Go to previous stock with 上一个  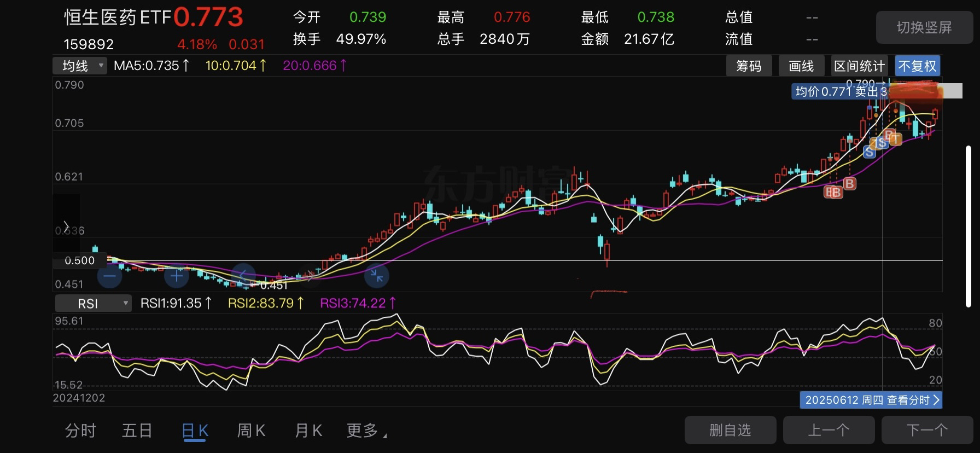tap(829, 431)
